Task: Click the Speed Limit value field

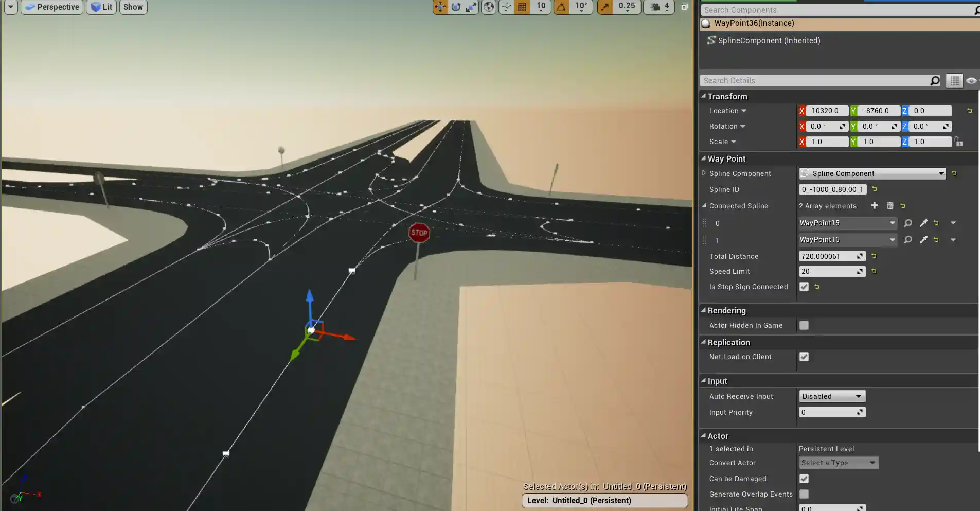Action: click(828, 271)
